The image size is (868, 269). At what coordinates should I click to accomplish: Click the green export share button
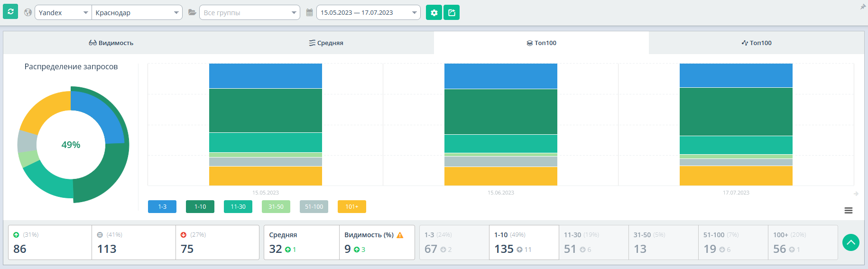pyautogui.click(x=452, y=12)
